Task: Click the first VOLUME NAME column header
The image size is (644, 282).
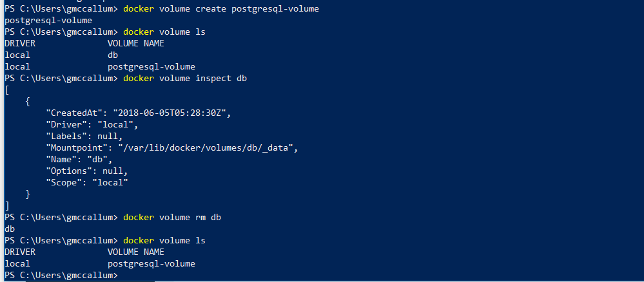Action: point(135,44)
